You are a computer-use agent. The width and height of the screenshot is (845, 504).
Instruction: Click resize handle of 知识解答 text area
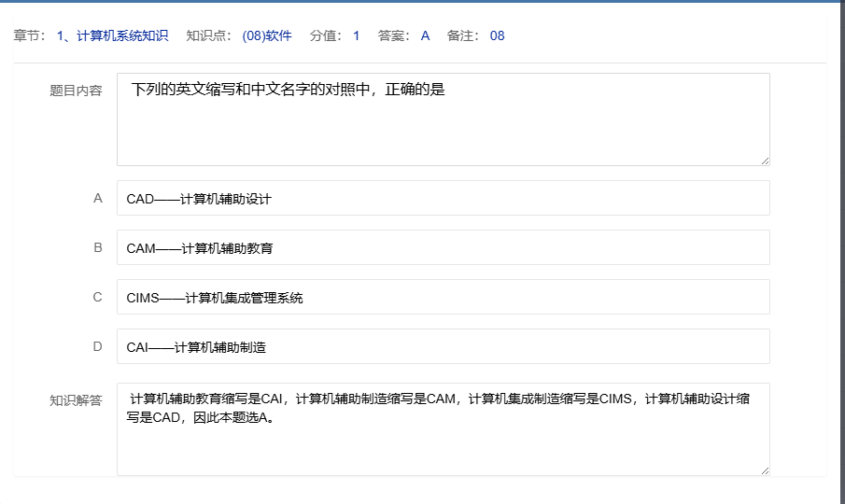[x=765, y=470]
